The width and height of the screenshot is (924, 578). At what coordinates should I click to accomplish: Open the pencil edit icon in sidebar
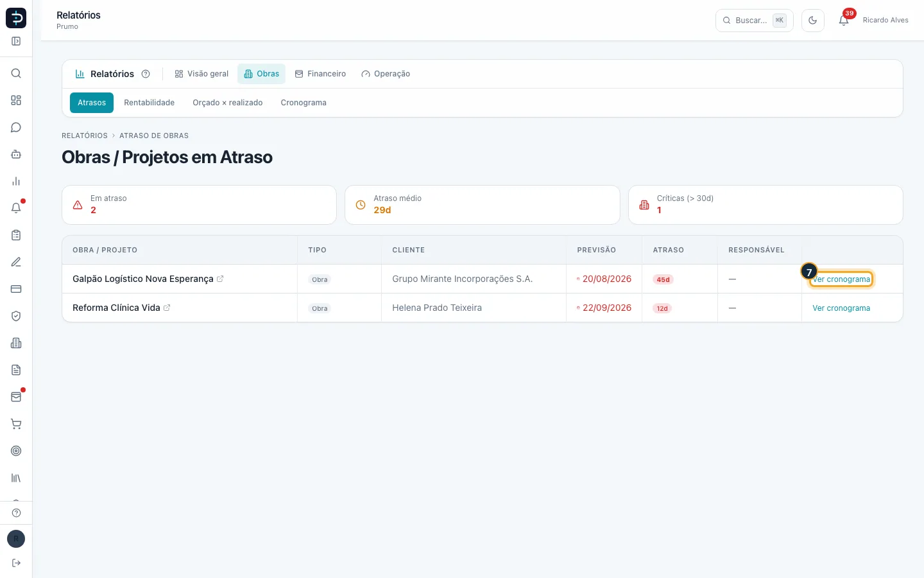[x=16, y=262]
